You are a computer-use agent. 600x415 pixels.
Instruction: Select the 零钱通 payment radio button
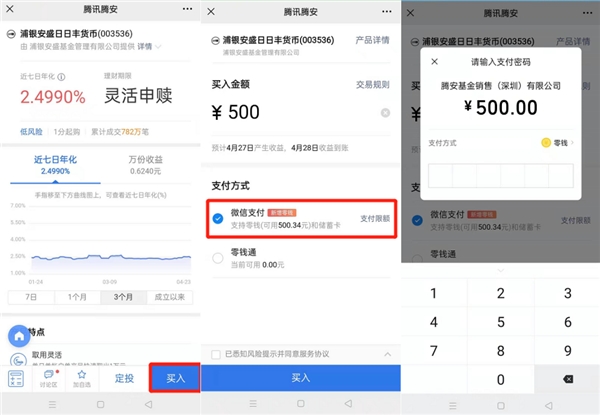point(218,258)
